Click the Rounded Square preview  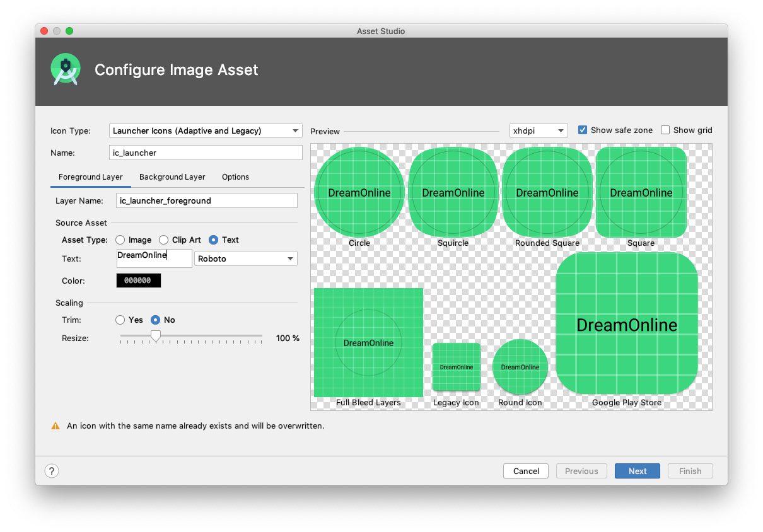tap(547, 191)
